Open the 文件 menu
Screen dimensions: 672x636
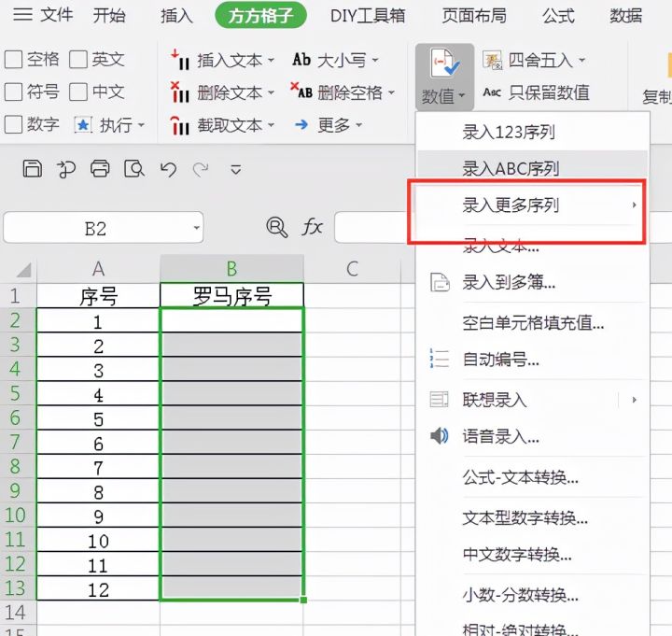coord(57,15)
